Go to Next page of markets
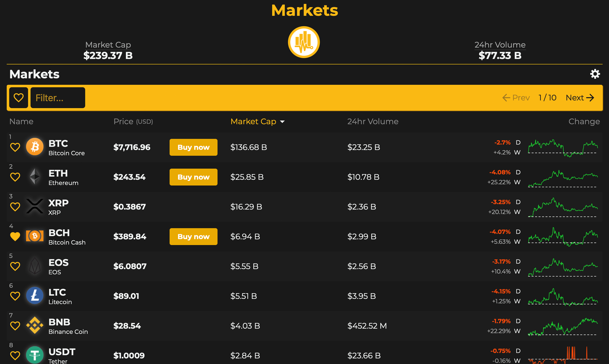The height and width of the screenshot is (364, 609). (580, 98)
